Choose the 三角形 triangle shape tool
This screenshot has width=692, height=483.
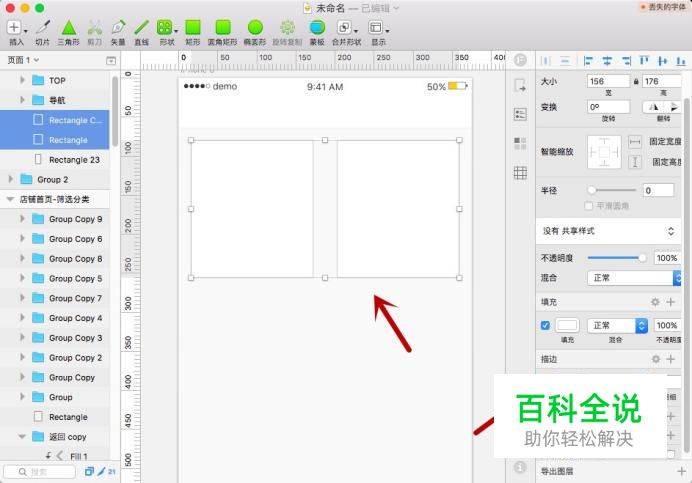pos(68,33)
